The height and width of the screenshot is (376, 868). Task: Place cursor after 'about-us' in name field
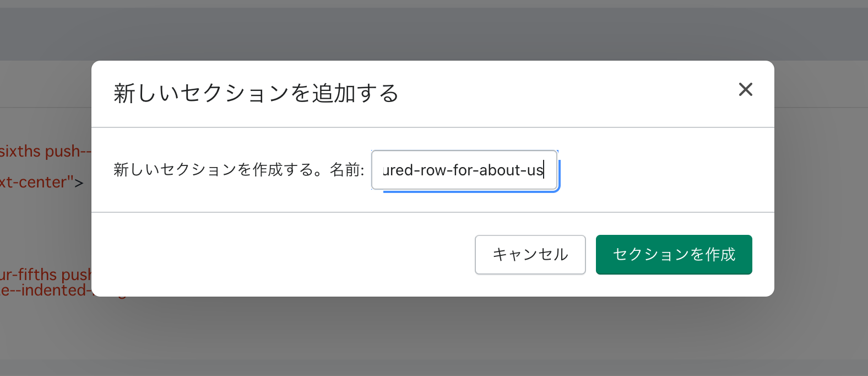544,170
